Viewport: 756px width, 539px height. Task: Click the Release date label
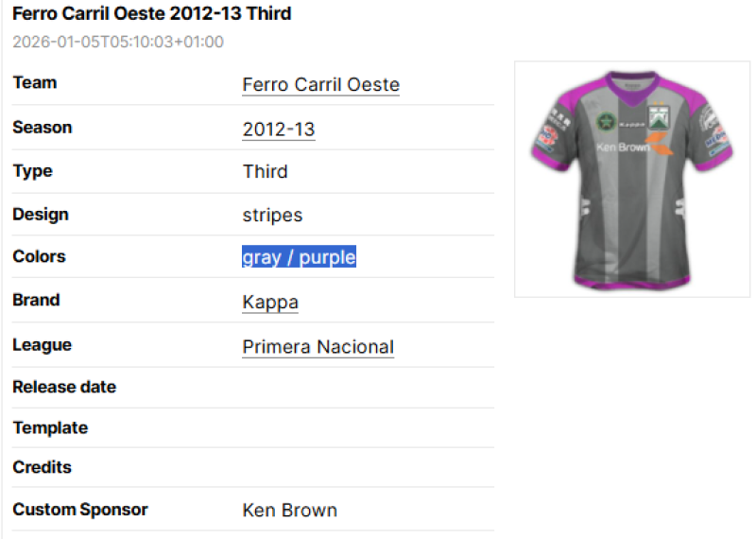coord(64,387)
